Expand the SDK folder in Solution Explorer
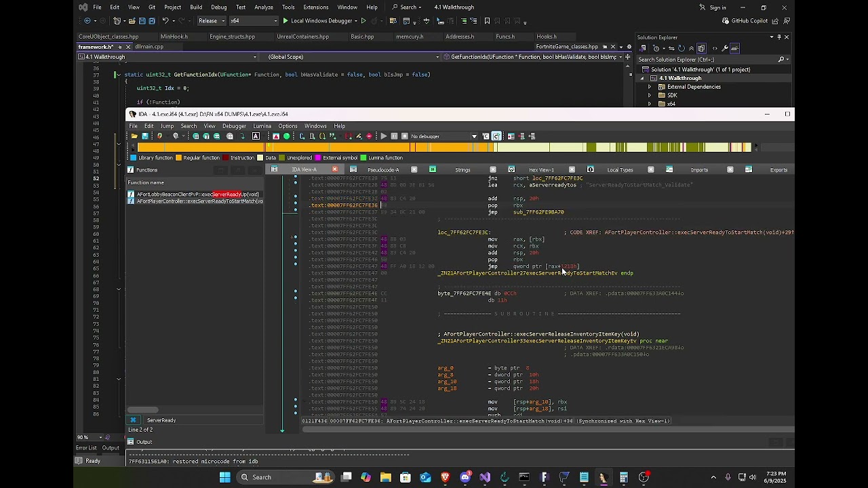Image resolution: width=868 pixels, height=488 pixels. tap(650, 96)
